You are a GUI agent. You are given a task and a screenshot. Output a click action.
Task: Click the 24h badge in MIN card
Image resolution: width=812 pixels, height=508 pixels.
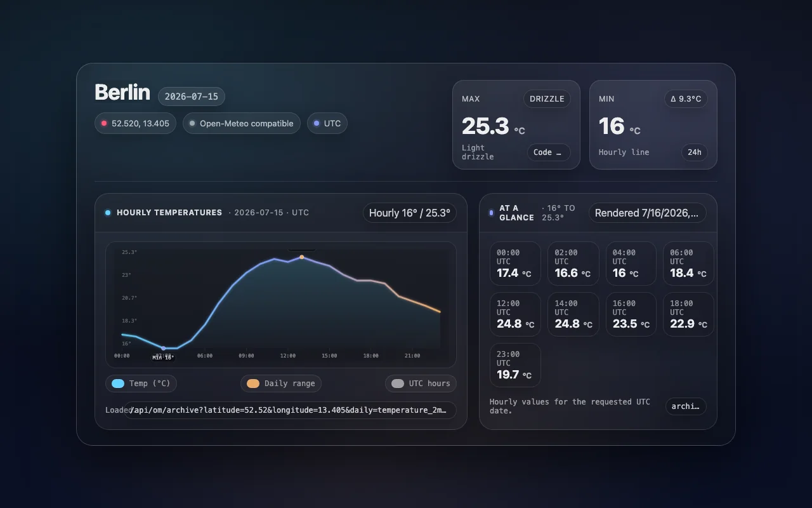695,152
